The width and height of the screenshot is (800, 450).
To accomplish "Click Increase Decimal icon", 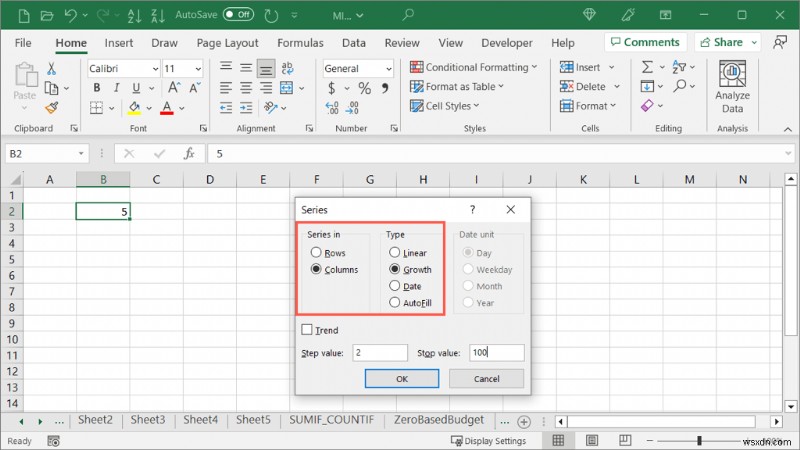I will click(x=332, y=108).
